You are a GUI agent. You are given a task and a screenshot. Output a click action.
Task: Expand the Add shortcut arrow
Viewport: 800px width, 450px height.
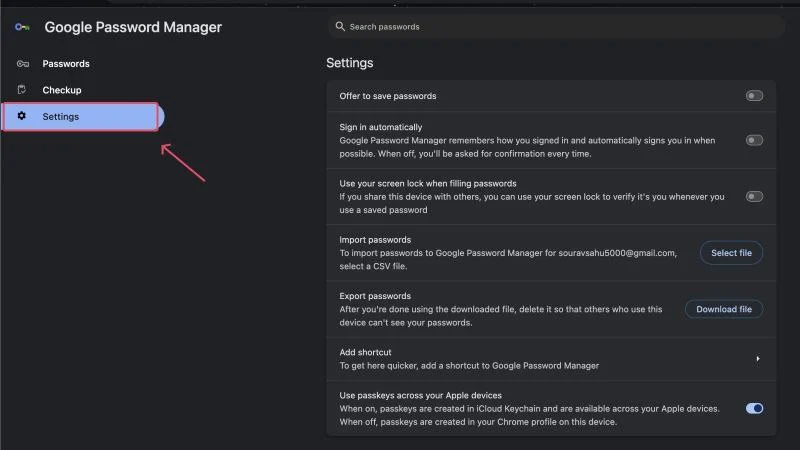tap(758, 359)
